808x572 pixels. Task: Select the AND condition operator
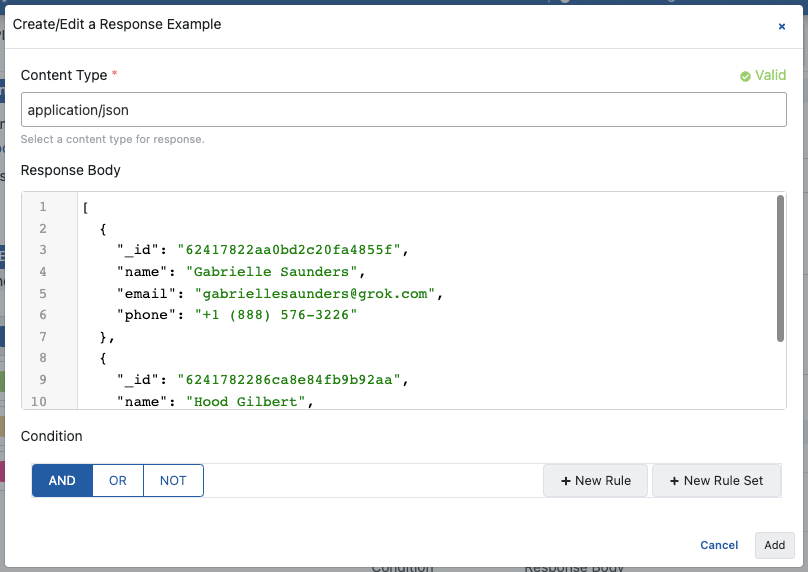point(62,481)
